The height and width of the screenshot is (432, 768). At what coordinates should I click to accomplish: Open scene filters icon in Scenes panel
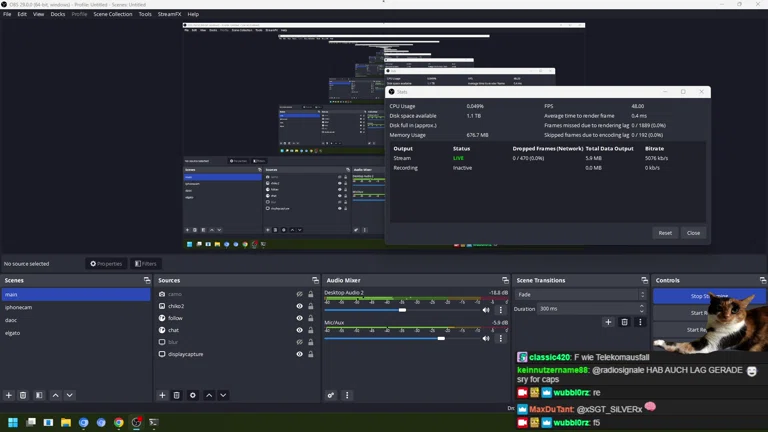tap(39, 395)
